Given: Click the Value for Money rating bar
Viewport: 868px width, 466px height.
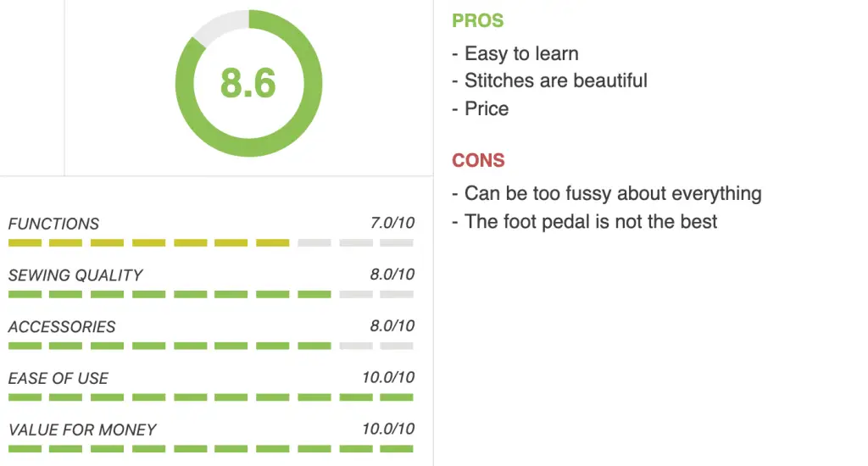Looking at the screenshot, I should [211, 448].
